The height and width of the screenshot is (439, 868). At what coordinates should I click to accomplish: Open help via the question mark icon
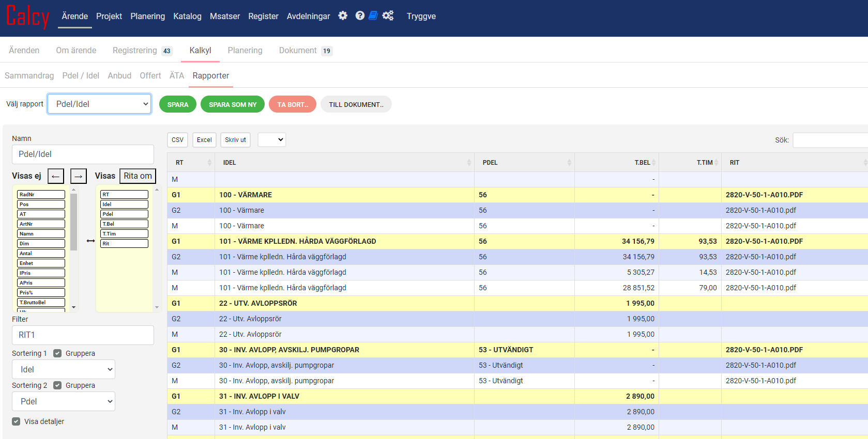pyautogui.click(x=360, y=16)
